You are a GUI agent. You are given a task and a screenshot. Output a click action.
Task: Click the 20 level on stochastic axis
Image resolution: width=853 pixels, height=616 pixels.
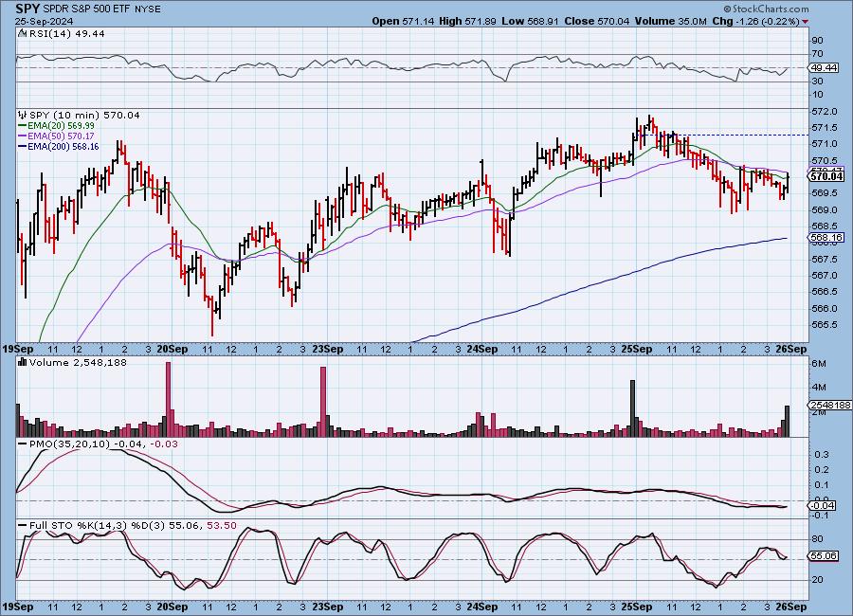point(817,580)
